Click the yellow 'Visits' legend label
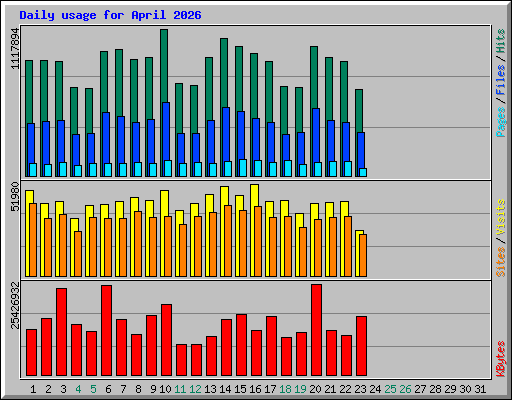This screenshot has width=512, height=400. (x=500, y=218)
